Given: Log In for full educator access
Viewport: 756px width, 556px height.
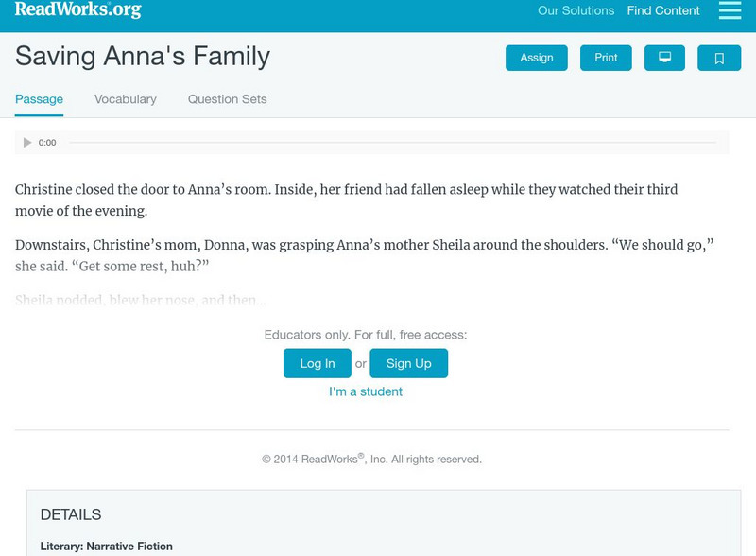Looking at the screenshot, I should coord(317,362).
